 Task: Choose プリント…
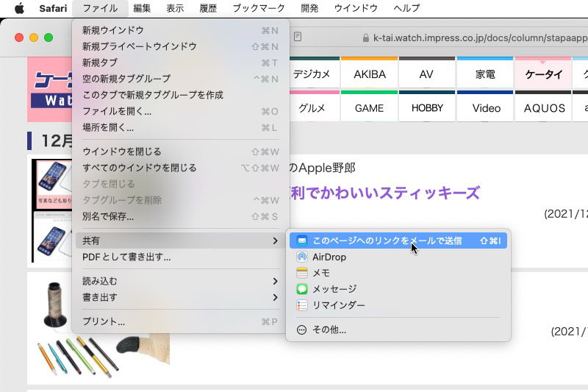pyautogui.click(x=180, y=321)
